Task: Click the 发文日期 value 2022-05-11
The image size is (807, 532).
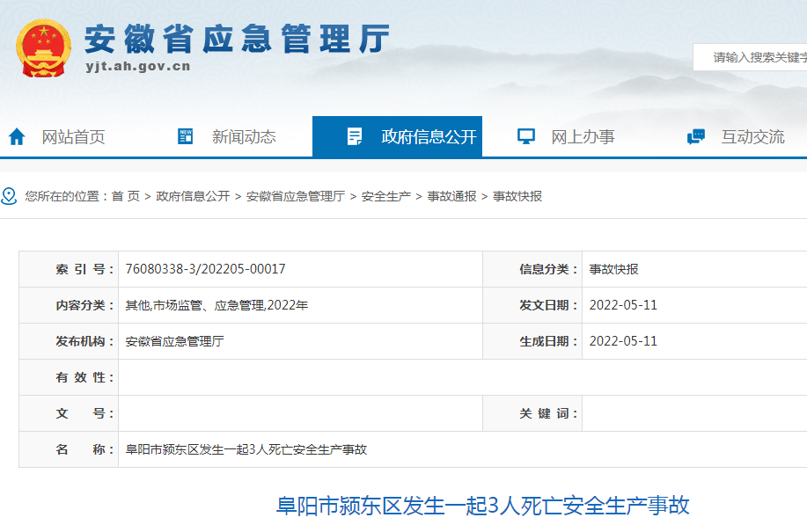Action: [623, 305]
